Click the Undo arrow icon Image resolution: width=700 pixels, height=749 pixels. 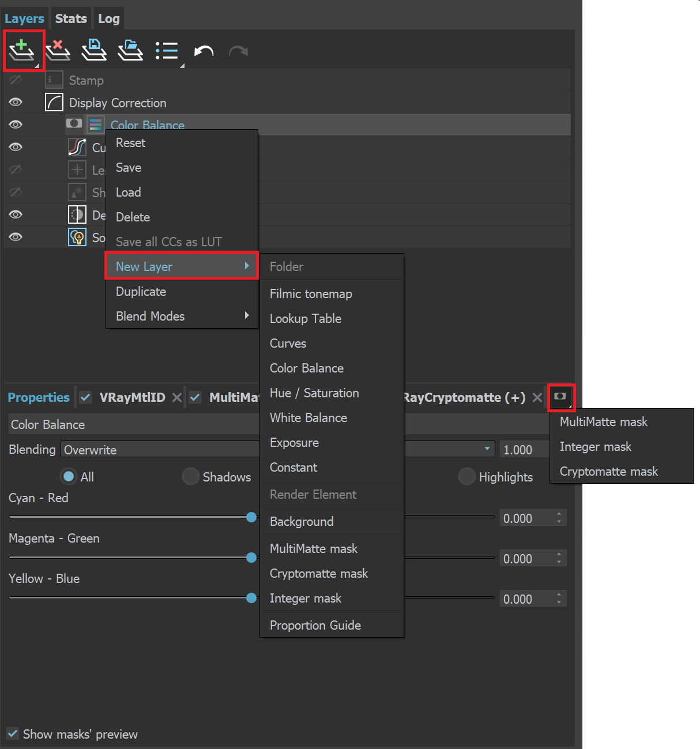coord(204,51)
